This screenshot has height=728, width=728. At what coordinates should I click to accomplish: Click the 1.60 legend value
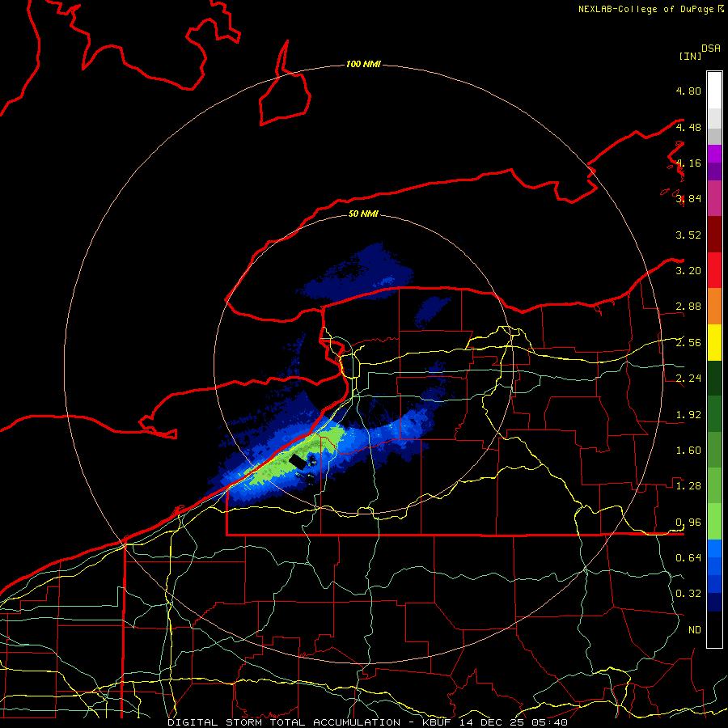point(688,451)
